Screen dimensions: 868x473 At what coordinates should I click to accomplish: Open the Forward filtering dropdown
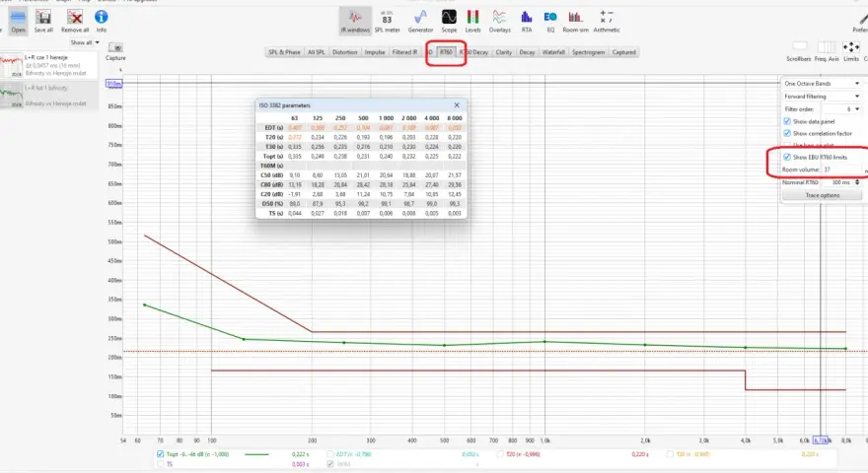[822, 97]
